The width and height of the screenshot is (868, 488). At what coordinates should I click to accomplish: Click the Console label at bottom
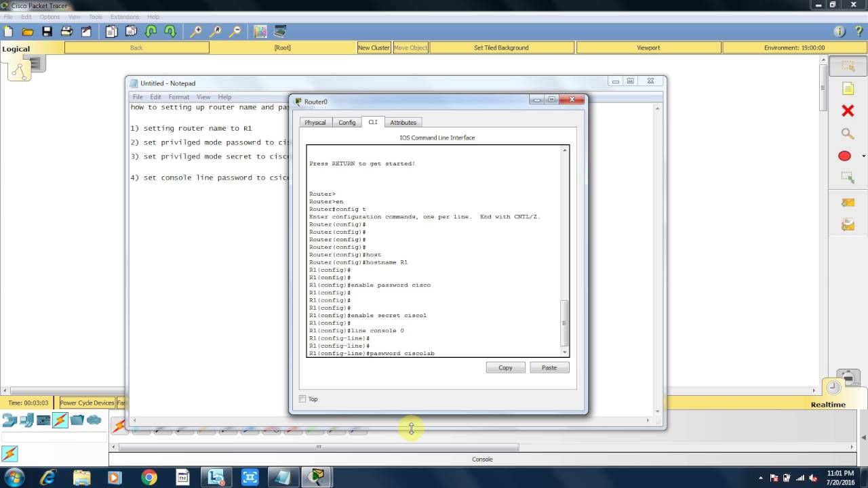pos(482,460)
